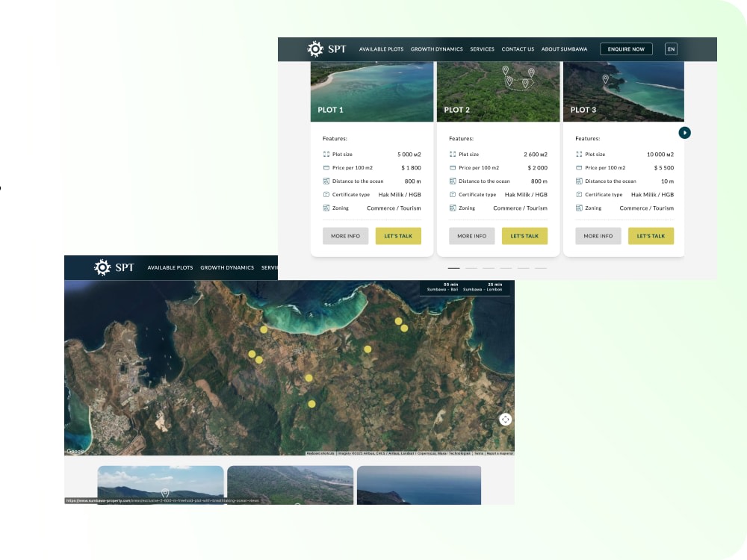
Task: Click More Info on the Plot 3 card
Action: [x=598, y=236]
